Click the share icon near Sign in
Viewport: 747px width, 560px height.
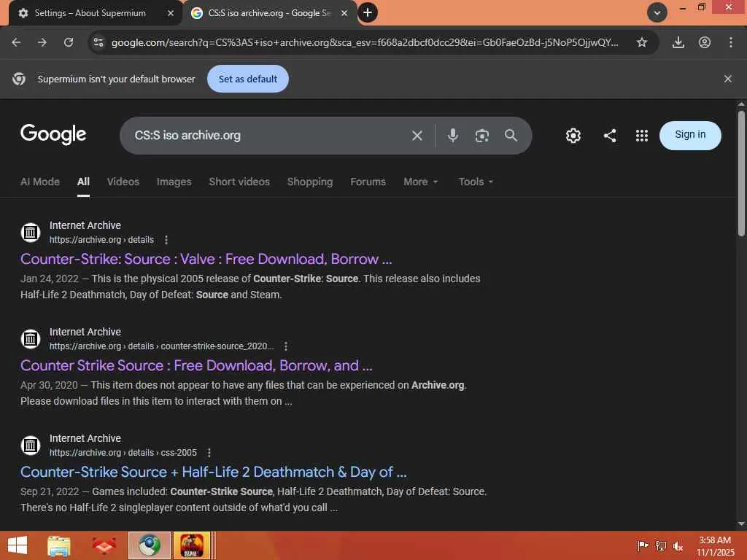[610, 136]
